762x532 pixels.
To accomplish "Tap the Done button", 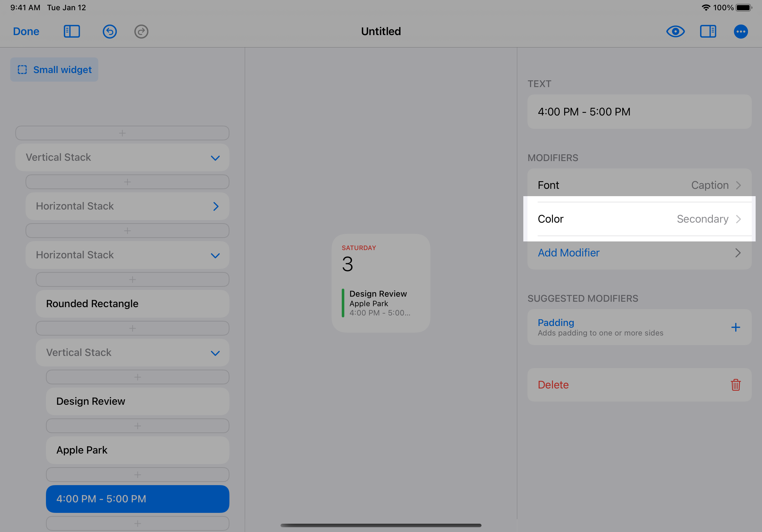I will 26,32.
